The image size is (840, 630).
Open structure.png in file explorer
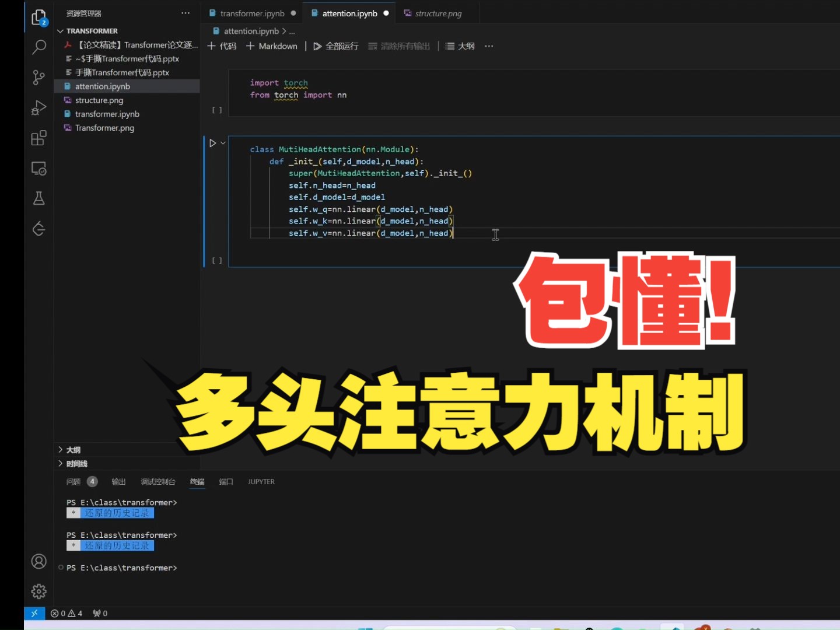tap(127, 100)
